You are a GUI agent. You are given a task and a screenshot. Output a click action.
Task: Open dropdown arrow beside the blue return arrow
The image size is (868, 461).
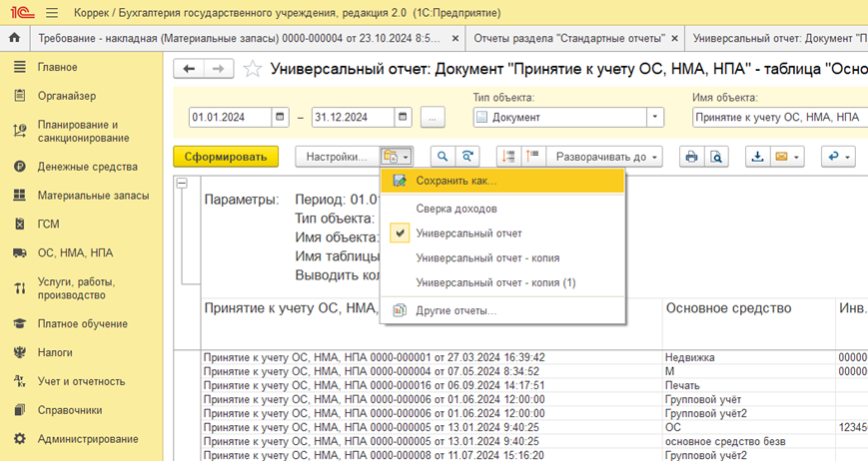click(x=848, y=158)
